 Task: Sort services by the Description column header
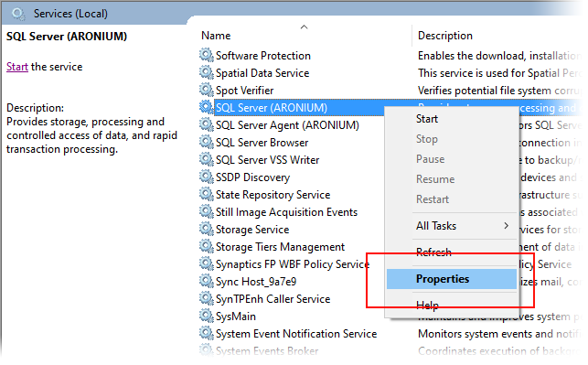point(445,36)
